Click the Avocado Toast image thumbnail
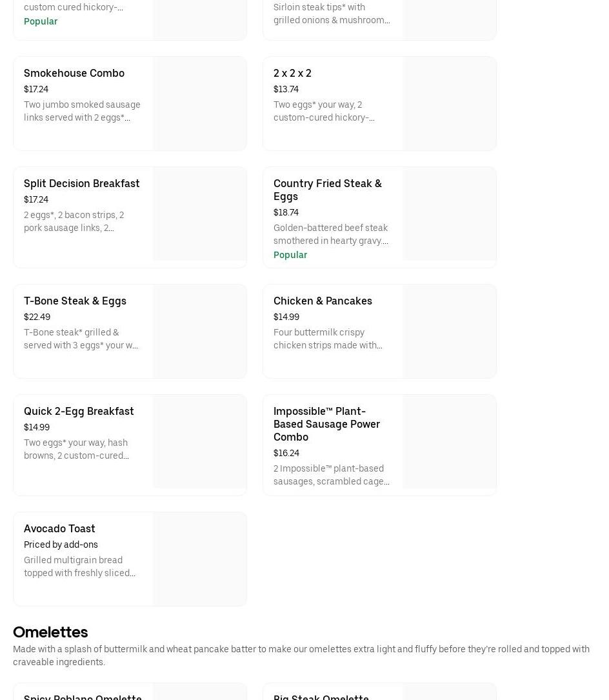The height and width of the screenshot is (700, 609). 200,559
